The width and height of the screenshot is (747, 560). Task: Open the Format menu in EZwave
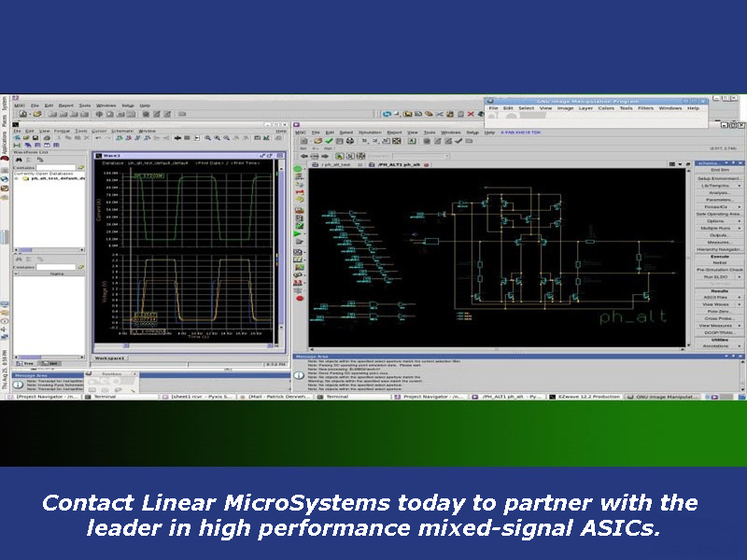(x=62, y=131)
